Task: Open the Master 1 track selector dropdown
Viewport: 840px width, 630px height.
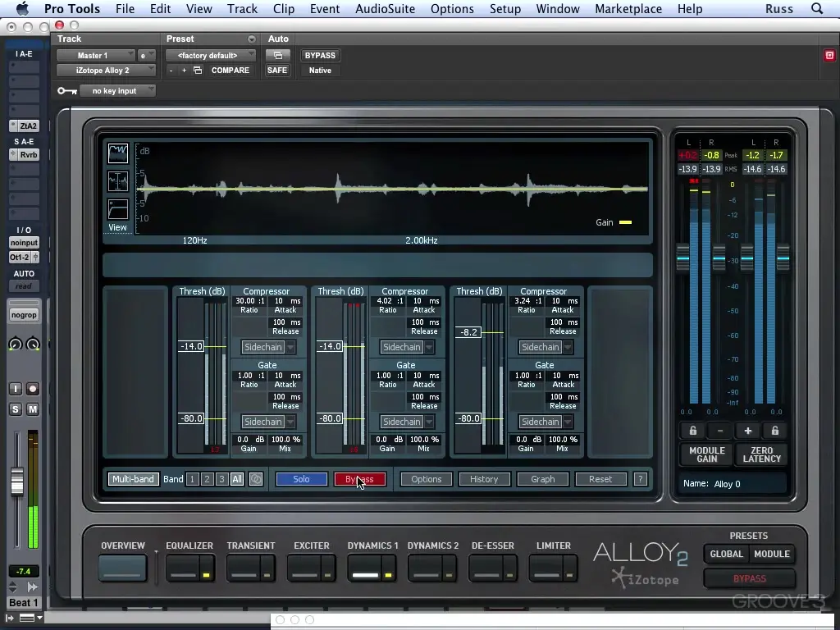Action: click(96, 55)
